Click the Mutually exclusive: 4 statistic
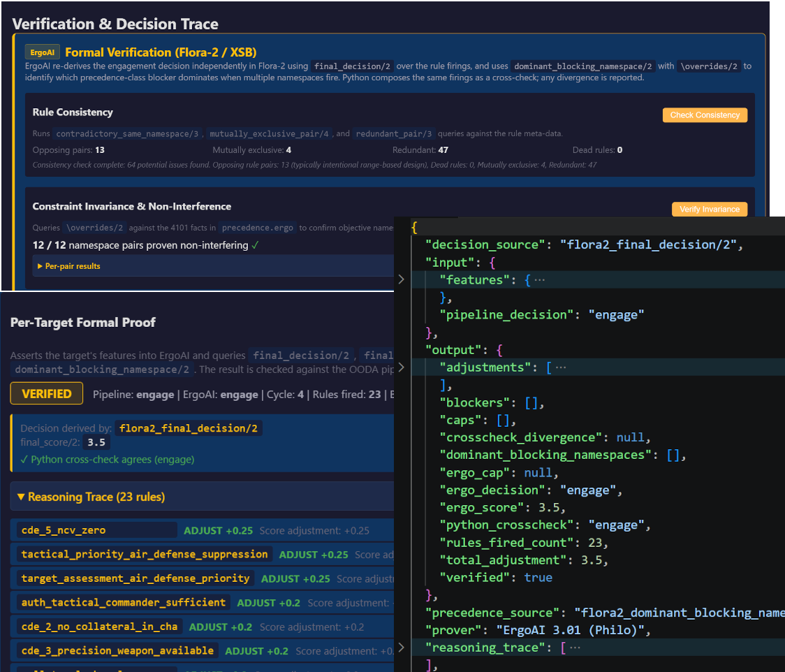The width and height of the screenshot is (785, 672). [x=252, y=149]
